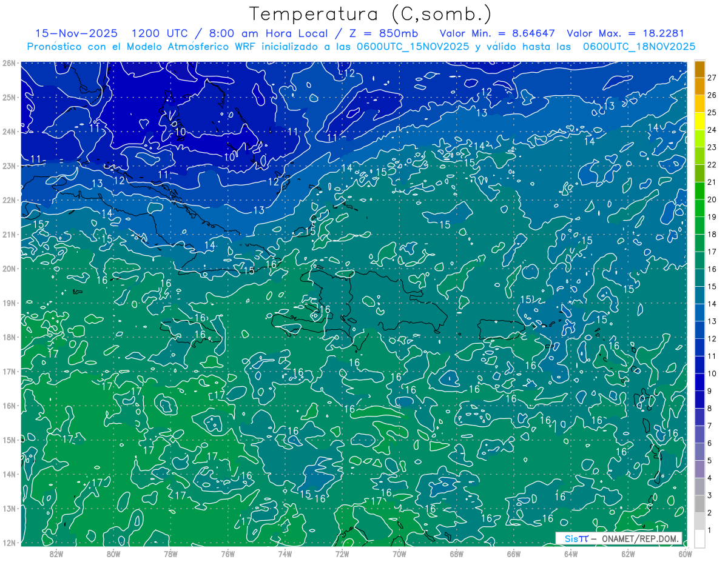Click the 22N latitude axis label

tap(9, 200)
